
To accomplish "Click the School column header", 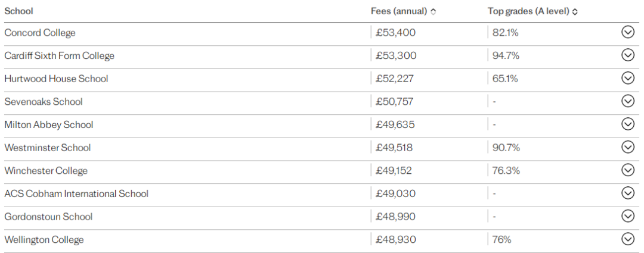I will (18, 11).
